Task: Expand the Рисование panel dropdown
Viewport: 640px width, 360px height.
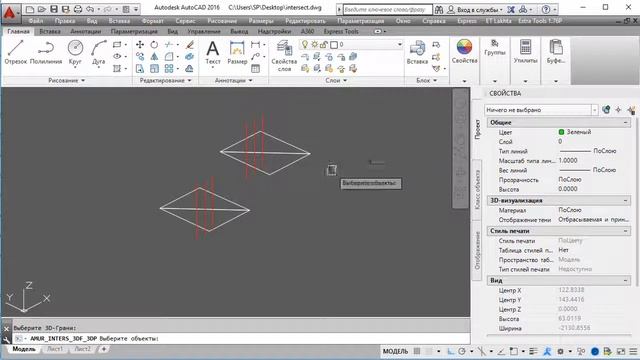Action: coord(67,80)
